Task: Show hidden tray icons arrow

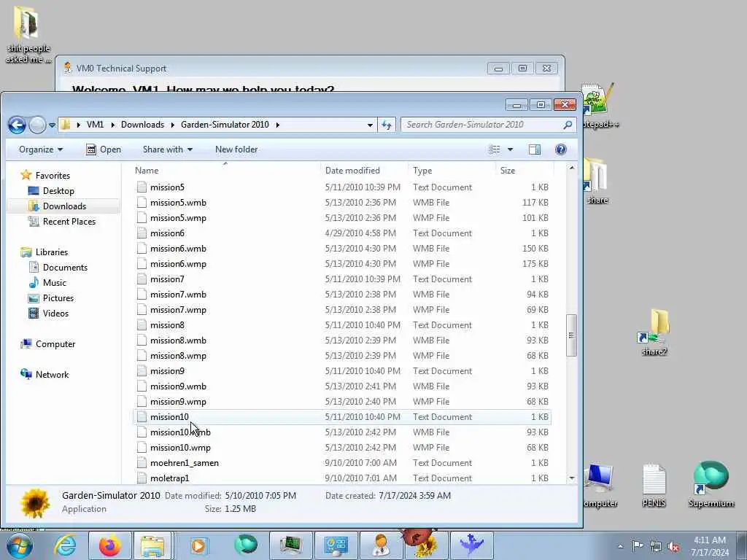Action: tap(620, 546)
